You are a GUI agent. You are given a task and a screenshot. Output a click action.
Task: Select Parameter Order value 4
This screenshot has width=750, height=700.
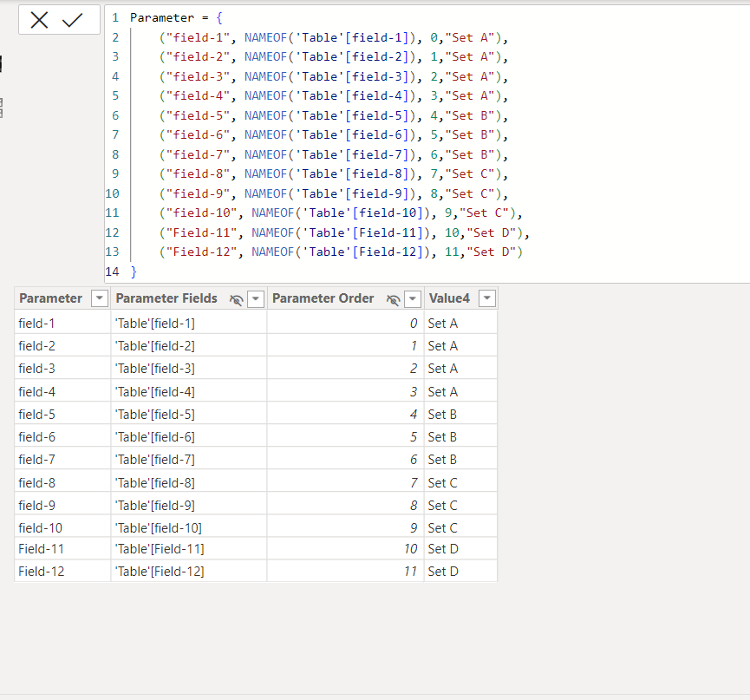[x=345, y=415]
